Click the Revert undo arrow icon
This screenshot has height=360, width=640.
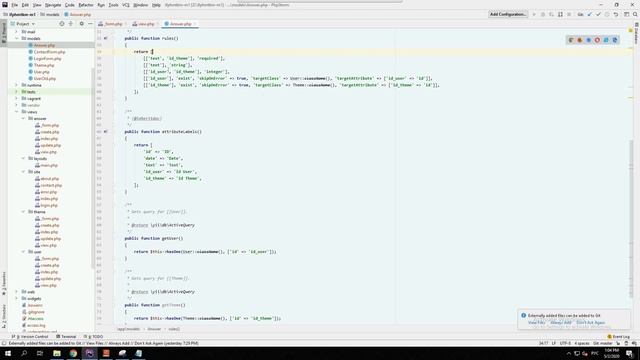coord(616,14)
